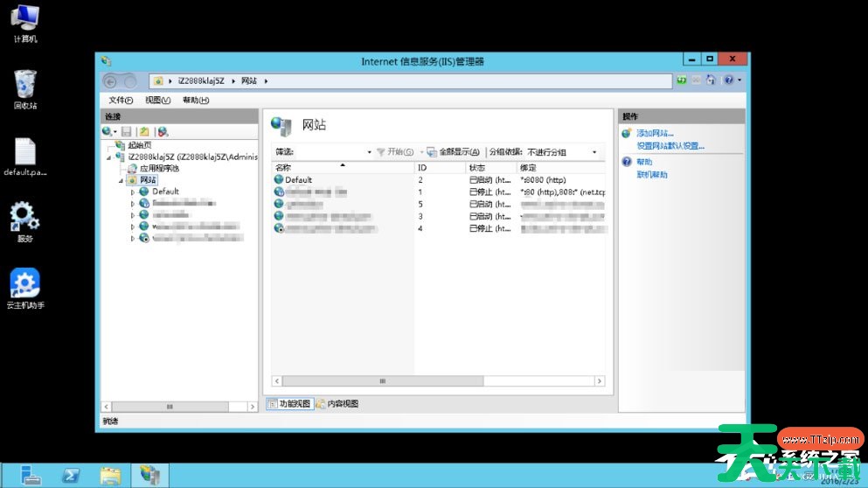This screenshot has width=868, height=488.
Task: Expand the Default site tree node
Action: (x=133, y=192)
